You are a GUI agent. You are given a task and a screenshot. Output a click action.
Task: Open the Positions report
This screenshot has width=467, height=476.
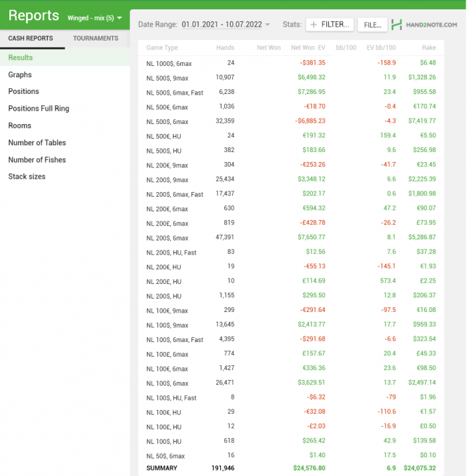(x=23, y=91)
